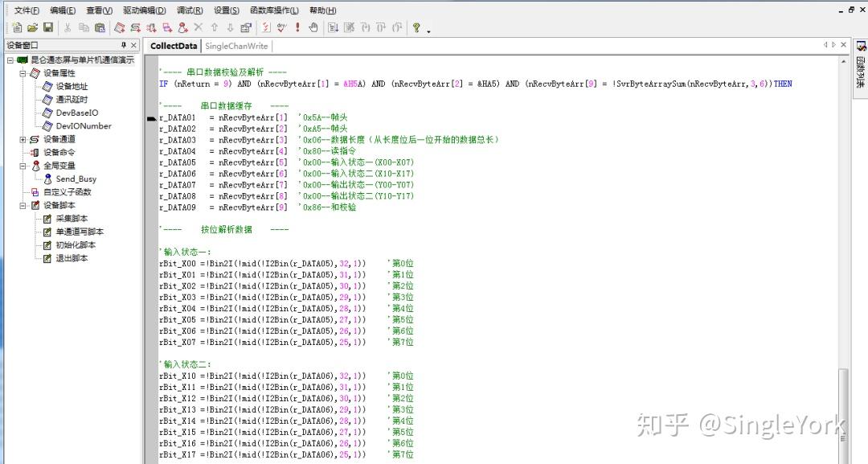This screenshot has width=868, height=464.
Task: Click the red exclamation run icon
Action: tap(298, 27)
